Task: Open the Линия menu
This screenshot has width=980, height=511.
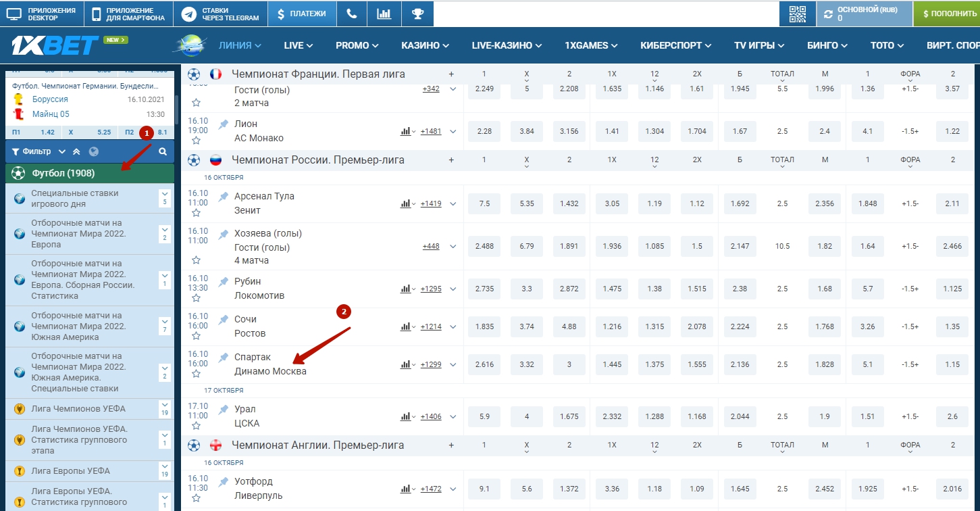Action: tap(240, 45)
